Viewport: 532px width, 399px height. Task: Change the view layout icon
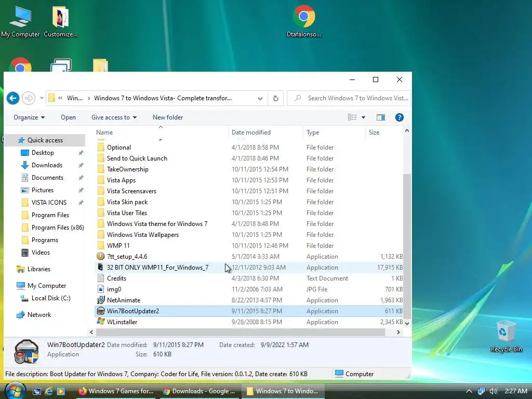point(352,117)
